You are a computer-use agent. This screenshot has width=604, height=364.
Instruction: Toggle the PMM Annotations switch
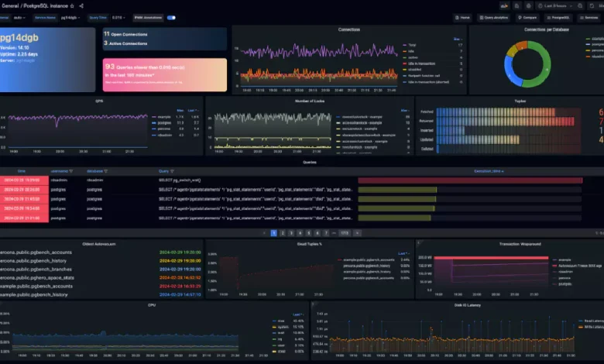171,18
